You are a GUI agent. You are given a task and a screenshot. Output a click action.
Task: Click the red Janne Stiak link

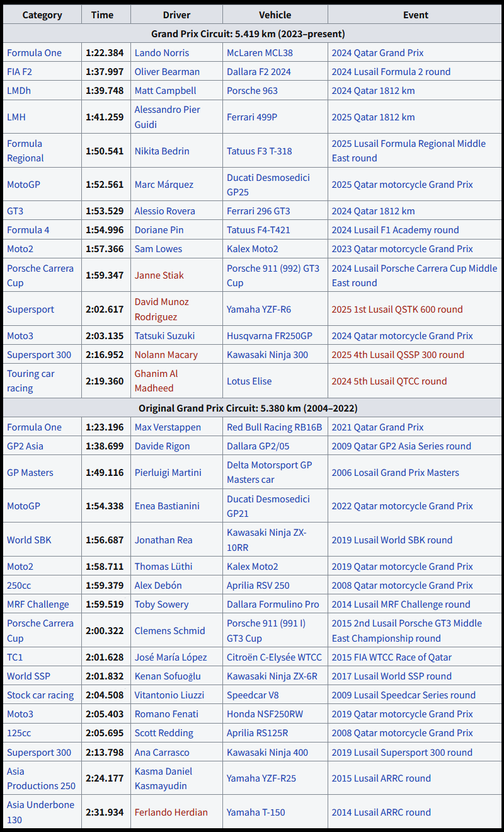coord(159,275)
